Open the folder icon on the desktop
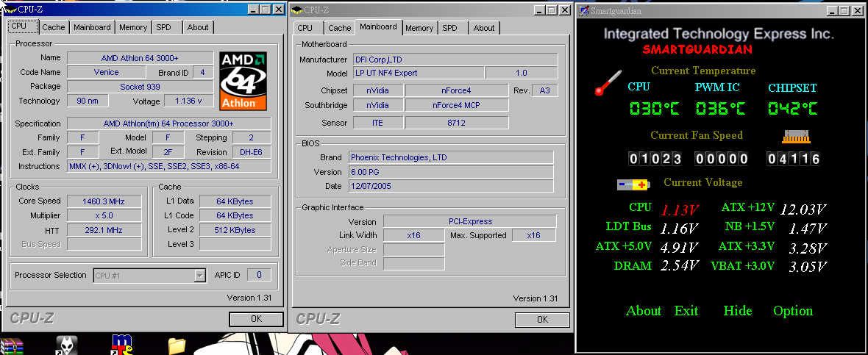Screen dimensions: 868x355 coord(177,346)
